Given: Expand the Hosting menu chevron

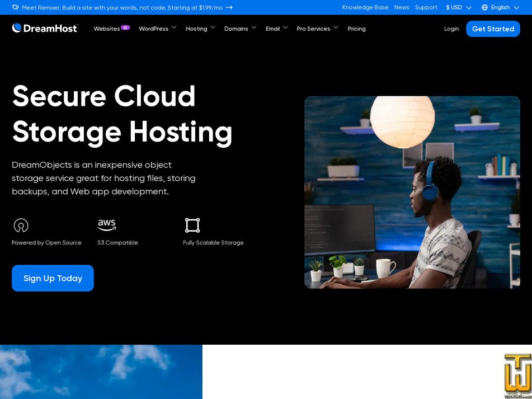Looking at the screenshot, I should [x=213, y=27].
